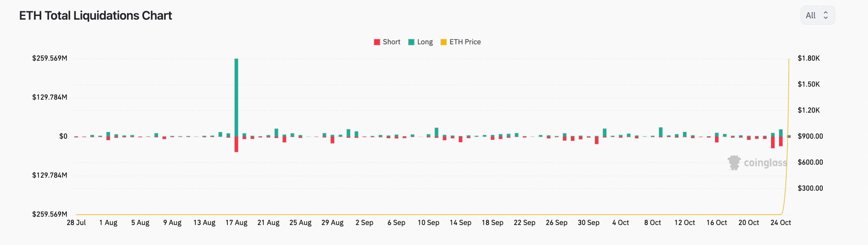The height and width of the screenshot is (245, 868).
Task: Click the green Long legend color square
Action: [x=411, y=42]
